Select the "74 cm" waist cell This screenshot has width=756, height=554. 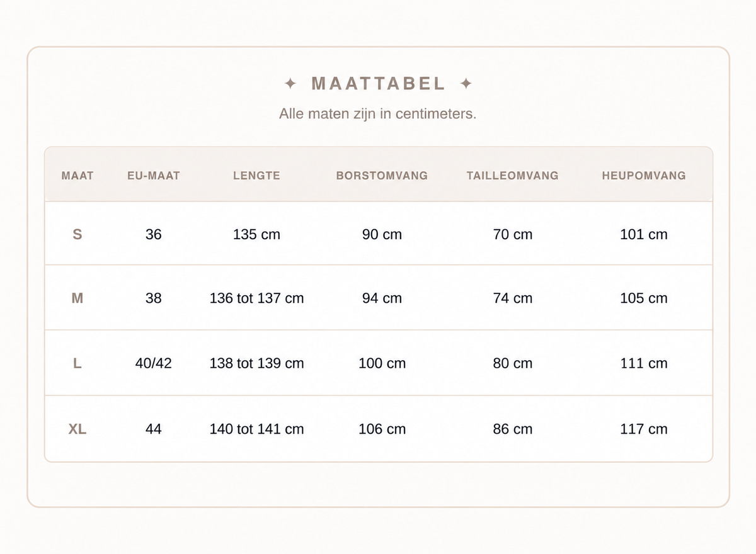(513, 298)
